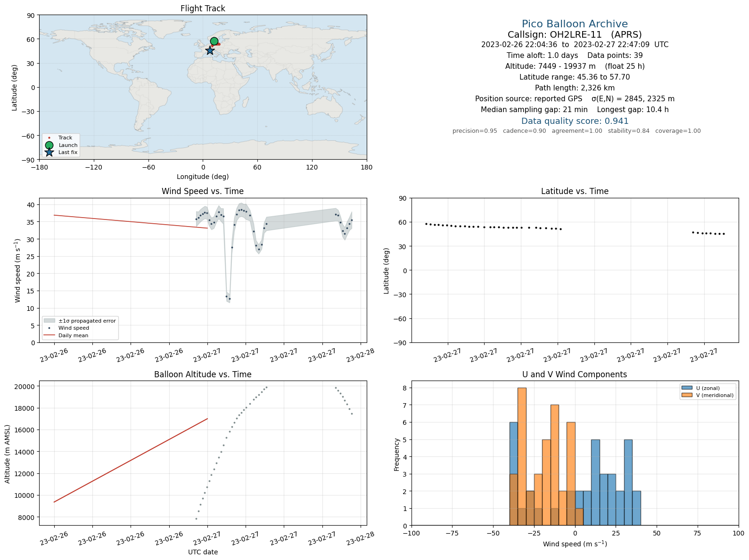This screenshot has width=749, height=560.
Task: Click the −180 longitude tick label
Action: coord(39,167)
